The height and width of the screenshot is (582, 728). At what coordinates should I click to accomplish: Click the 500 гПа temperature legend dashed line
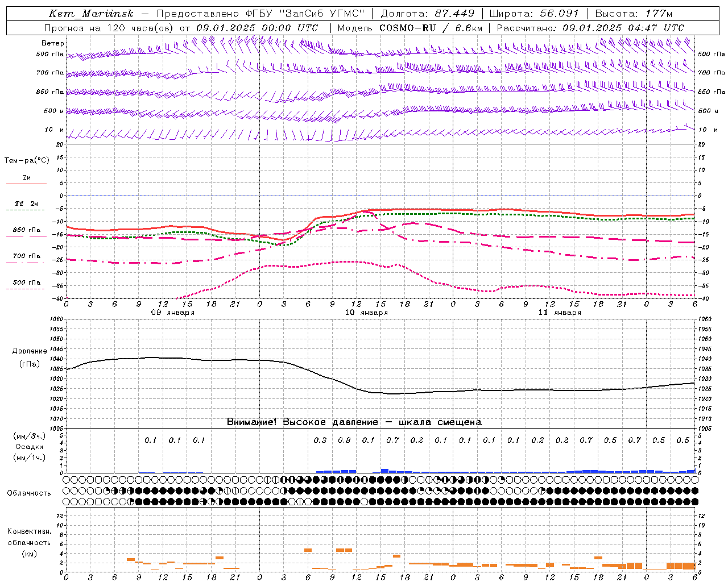26,289
